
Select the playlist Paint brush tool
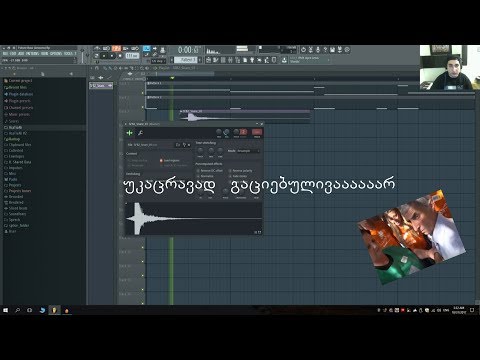click(x=109, y=68)
